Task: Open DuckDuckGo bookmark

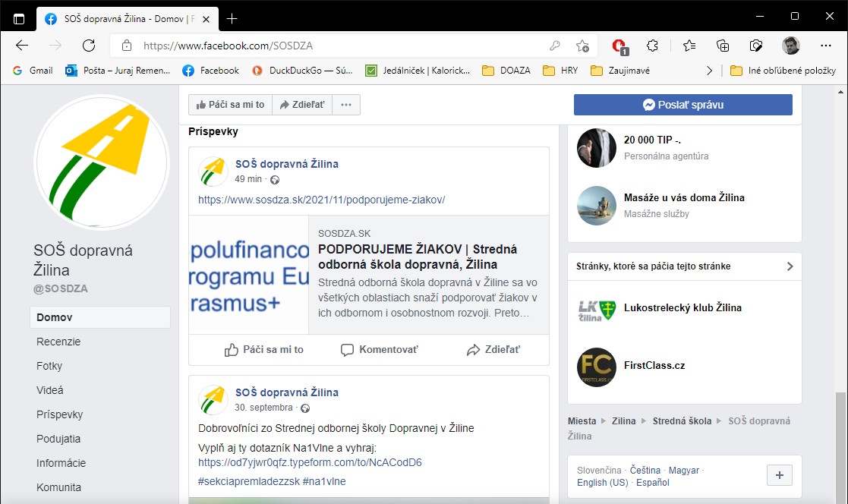Action: 302,71
